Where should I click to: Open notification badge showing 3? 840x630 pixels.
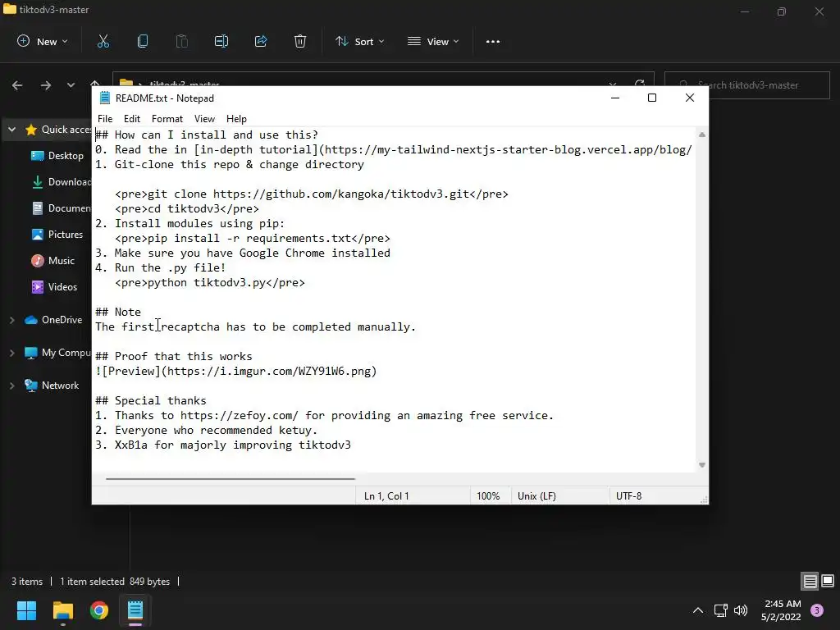(817, 610)
